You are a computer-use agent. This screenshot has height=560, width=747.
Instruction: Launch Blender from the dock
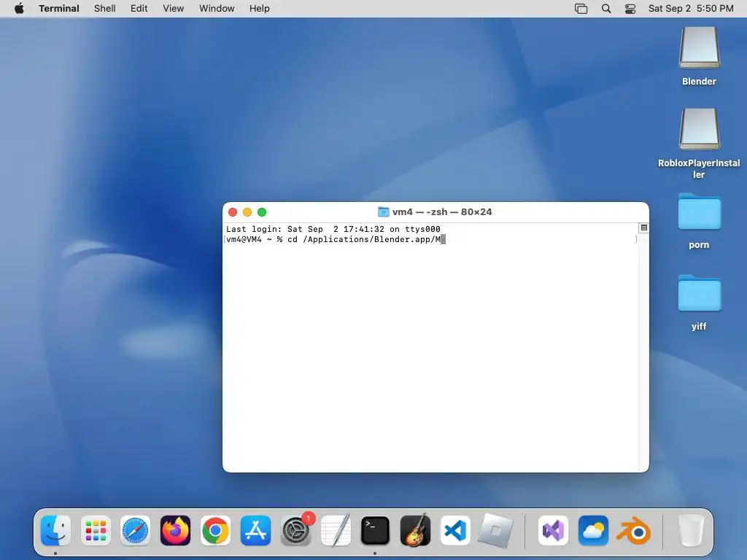pos(633,531)
